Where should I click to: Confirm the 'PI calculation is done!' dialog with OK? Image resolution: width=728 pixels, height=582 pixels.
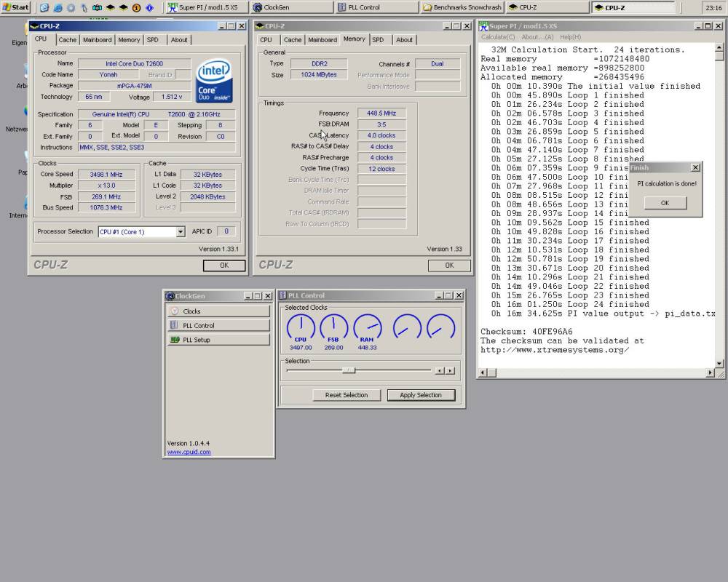click(x=665, y=203)
